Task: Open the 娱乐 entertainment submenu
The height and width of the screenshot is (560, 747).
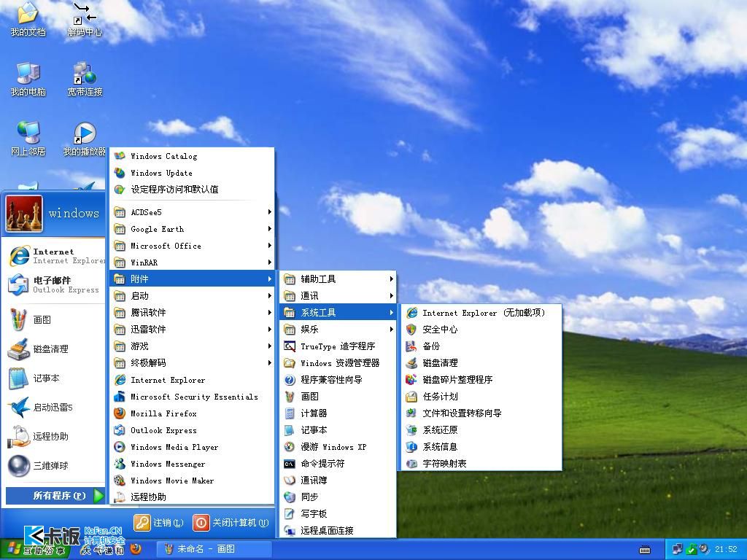Action: click(x=338, y=330)
